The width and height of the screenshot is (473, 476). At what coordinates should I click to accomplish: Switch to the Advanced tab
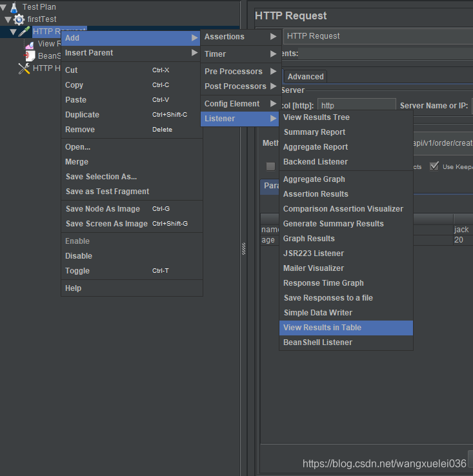pyautogui.click(x=305, y=76)
